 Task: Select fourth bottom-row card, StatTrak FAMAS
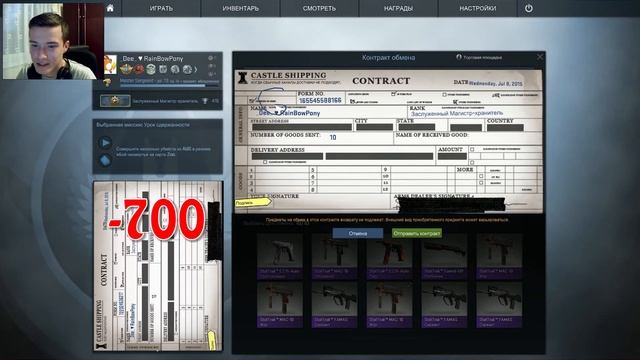pos(444,304)
